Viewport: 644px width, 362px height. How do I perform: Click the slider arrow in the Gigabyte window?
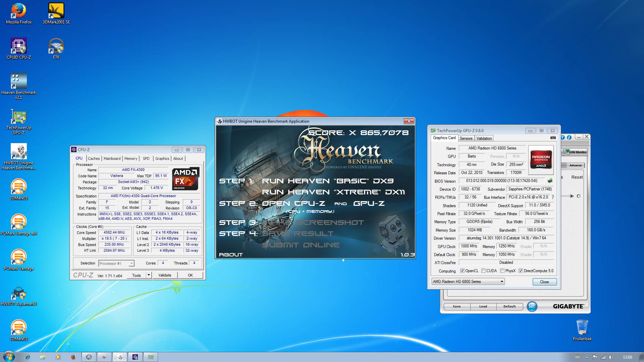tap(572, 196)
